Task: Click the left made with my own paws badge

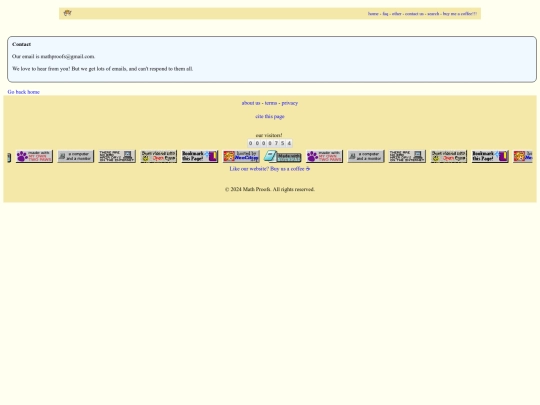Action: coord(34,157)
